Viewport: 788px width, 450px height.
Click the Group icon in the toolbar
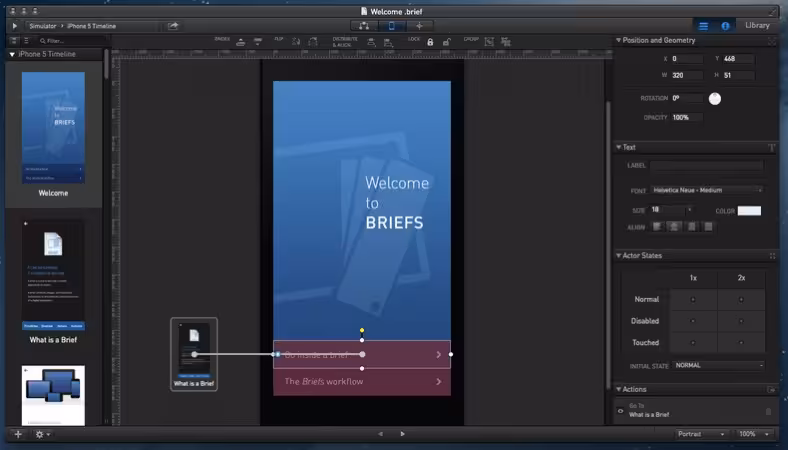489,42
